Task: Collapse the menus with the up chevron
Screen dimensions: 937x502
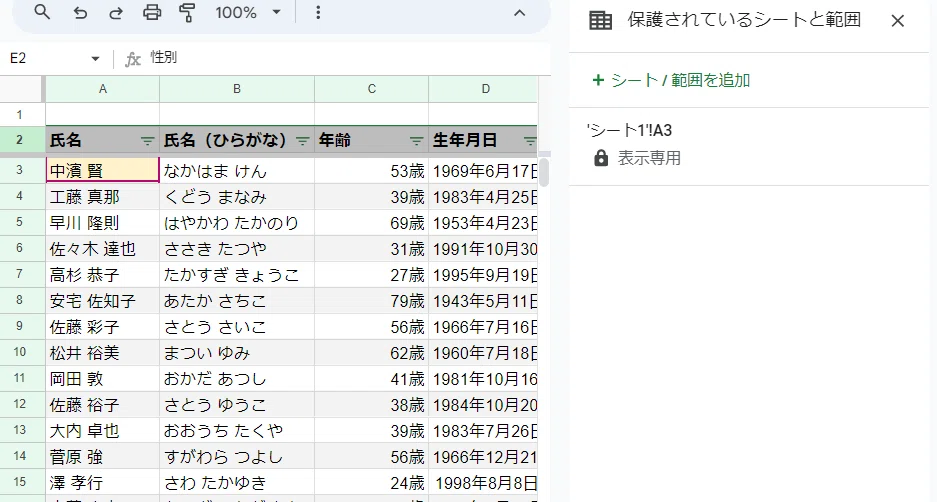Action: (519, 13)
